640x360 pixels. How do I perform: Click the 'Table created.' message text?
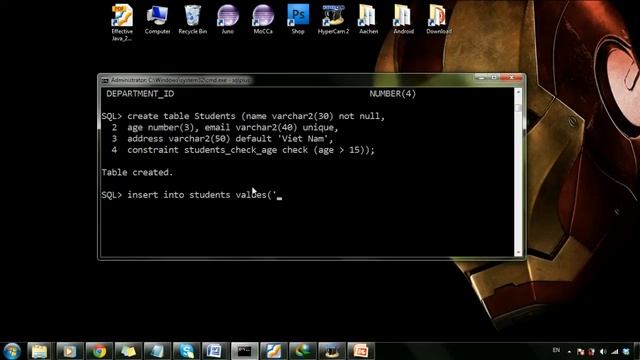click(137, 172)
